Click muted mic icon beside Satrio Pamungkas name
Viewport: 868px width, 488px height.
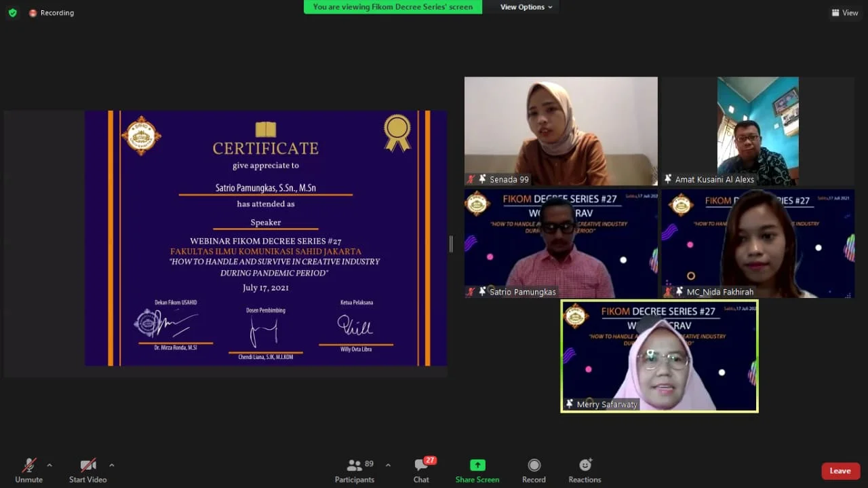click(x=471, y=292)
